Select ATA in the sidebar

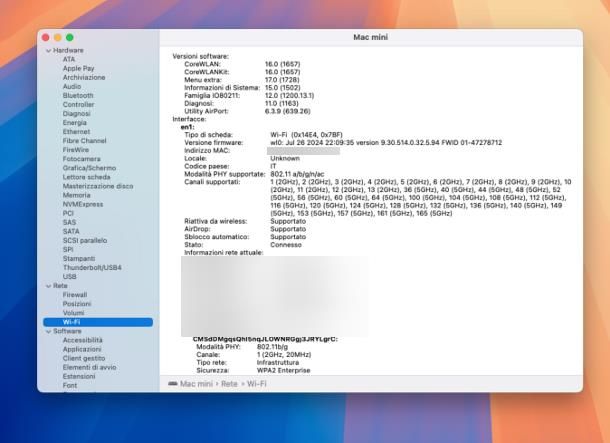tap(69, 59)
